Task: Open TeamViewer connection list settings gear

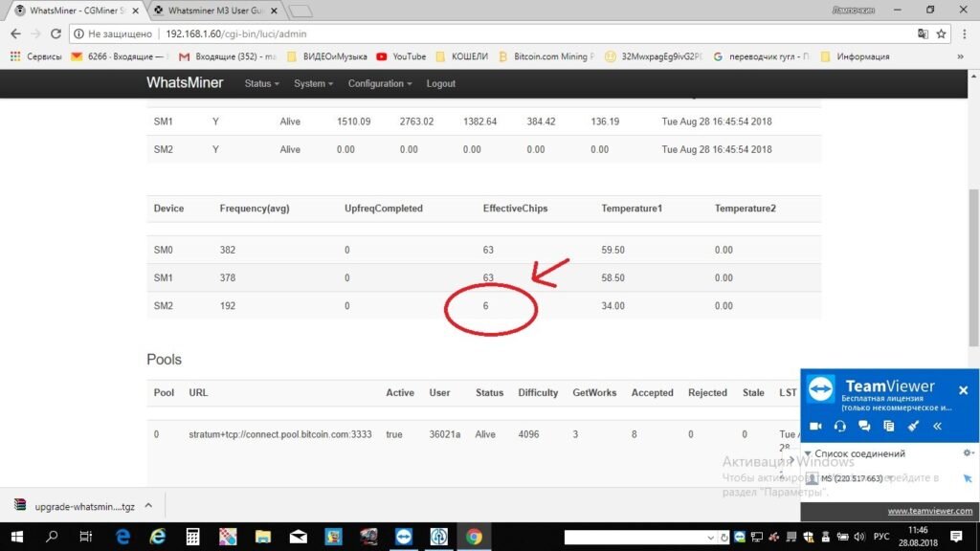Action: [968, 452]
